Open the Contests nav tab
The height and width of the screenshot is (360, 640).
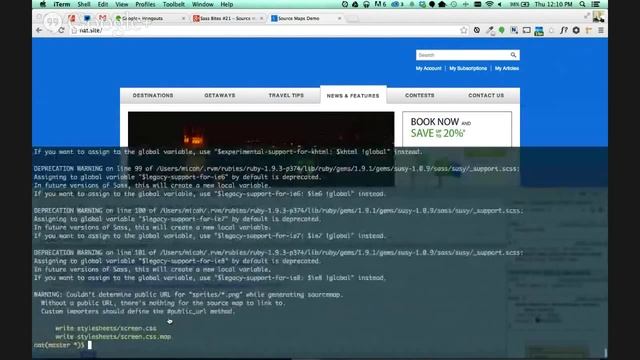[420, 95]
